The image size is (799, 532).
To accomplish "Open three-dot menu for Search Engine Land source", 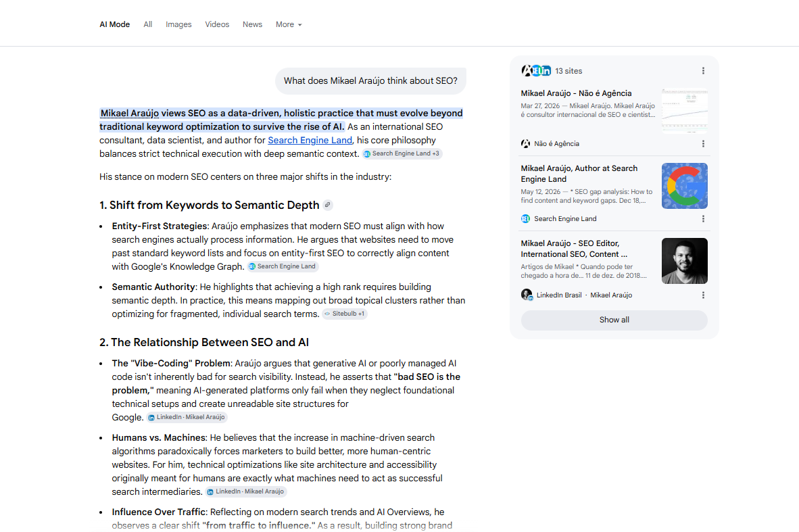I will coord(703,218).
